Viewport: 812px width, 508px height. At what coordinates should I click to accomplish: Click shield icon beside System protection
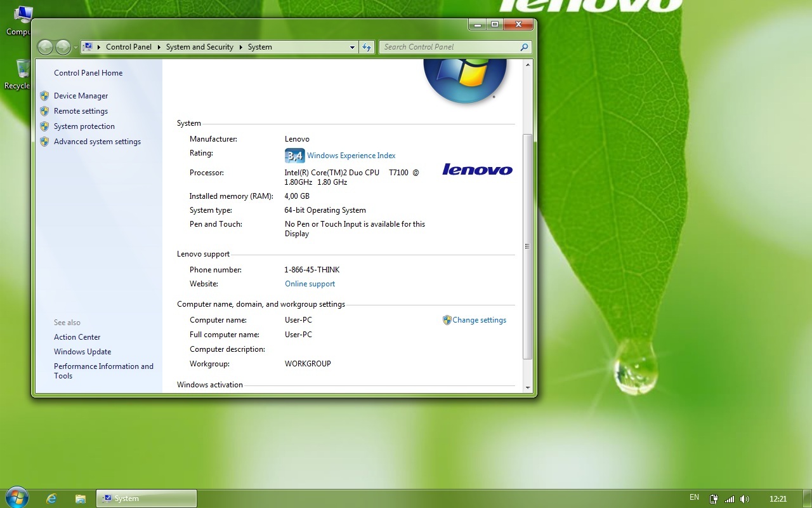coord(44,126)
